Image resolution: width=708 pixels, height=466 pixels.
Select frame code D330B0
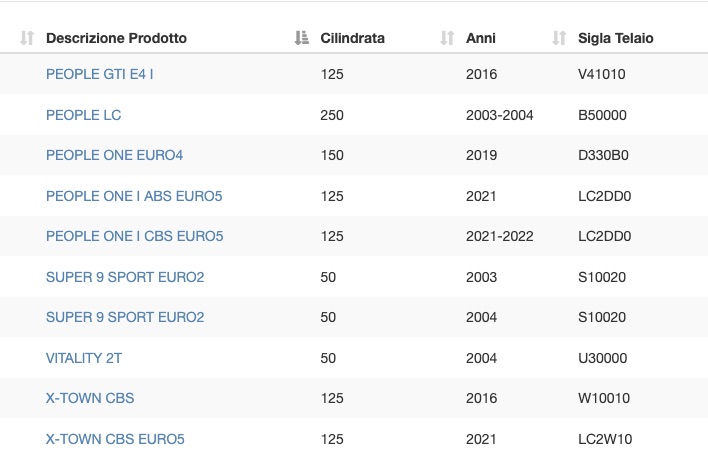[603, 155]
